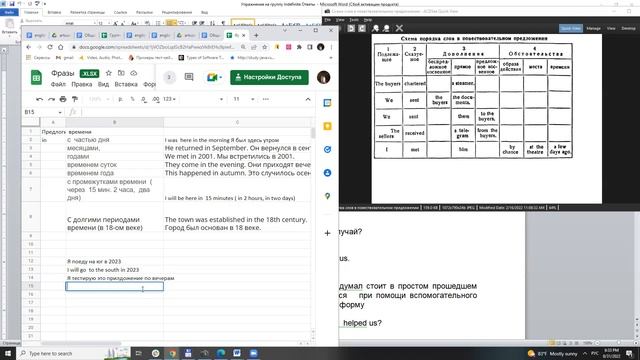Undo the last action in Google Sheets

pyautogui.click(x=40, y=99)
